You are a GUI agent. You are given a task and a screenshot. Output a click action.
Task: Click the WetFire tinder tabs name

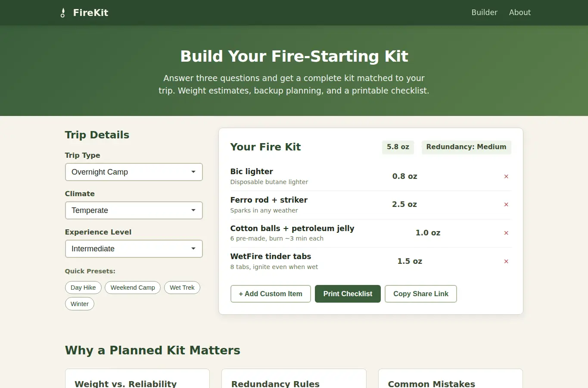271,257
